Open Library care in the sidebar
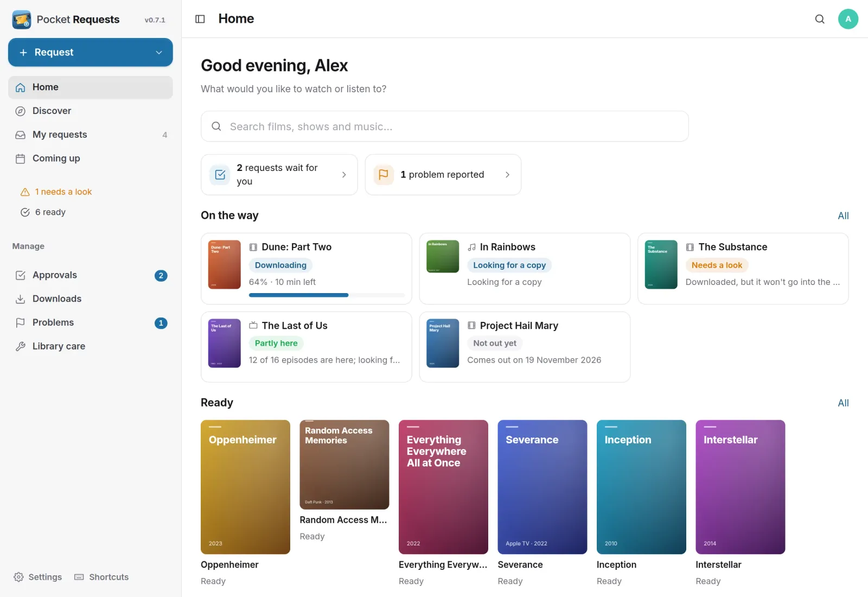Screen dimensions: 868x597 [91, 346]
